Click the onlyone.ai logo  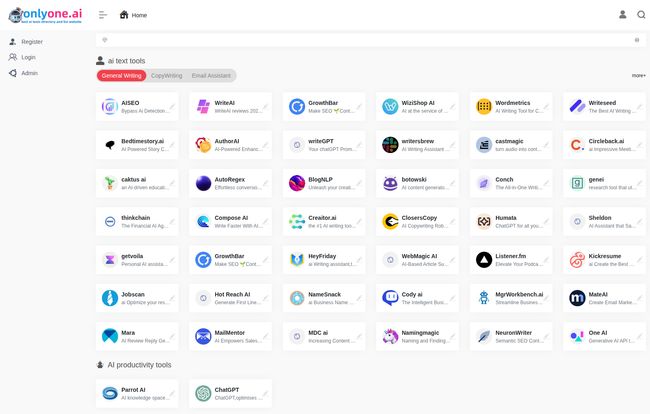pos(45,15)
